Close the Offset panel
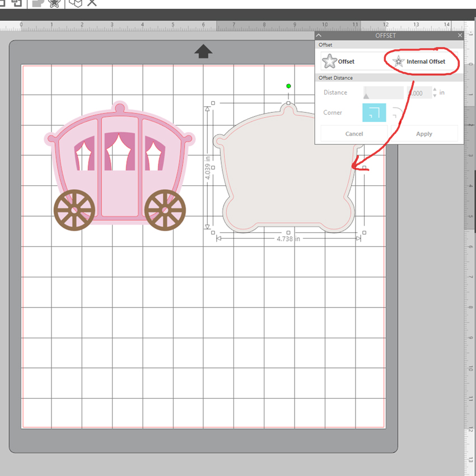Viewport: 476px width, 476px height. click(460, 35)
